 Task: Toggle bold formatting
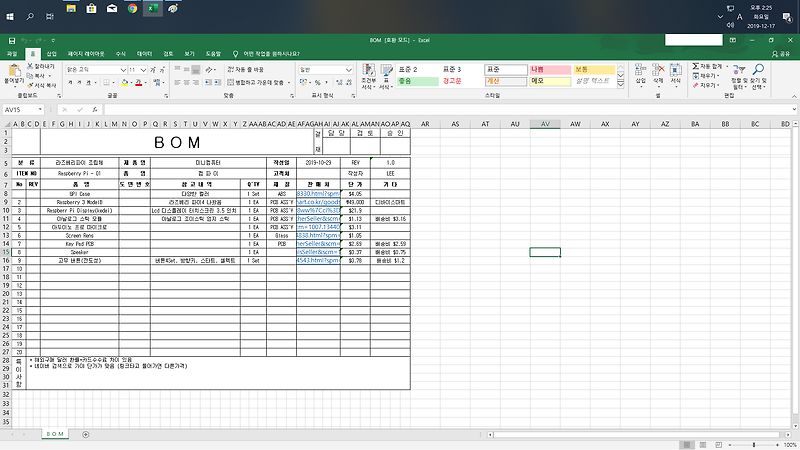point(70,82)
